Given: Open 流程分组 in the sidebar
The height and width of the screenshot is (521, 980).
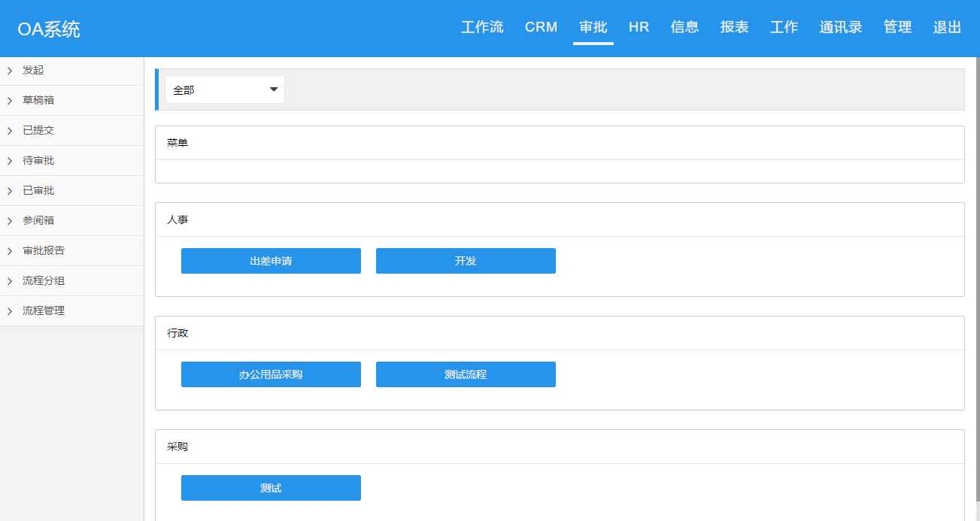Looking at the screenshot, I should pos(43,281).
